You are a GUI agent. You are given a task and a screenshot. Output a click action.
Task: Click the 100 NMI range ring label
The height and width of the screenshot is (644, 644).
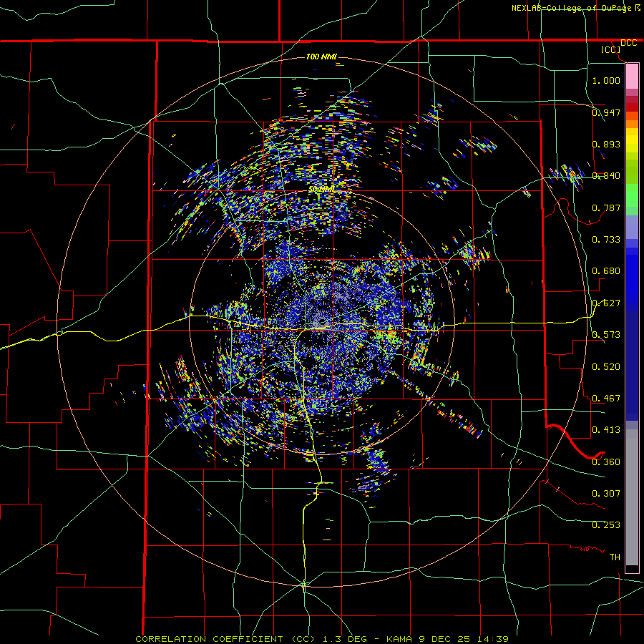321,57
